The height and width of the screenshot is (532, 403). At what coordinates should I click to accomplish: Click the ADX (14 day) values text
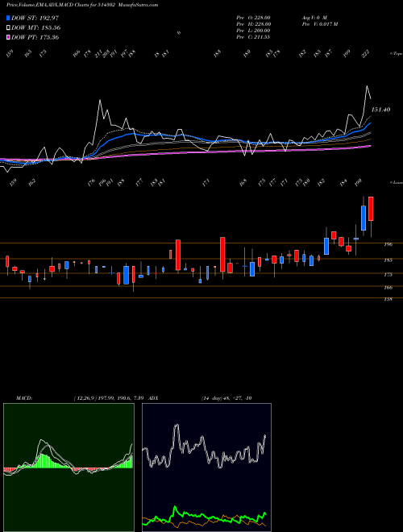(226, 398)
